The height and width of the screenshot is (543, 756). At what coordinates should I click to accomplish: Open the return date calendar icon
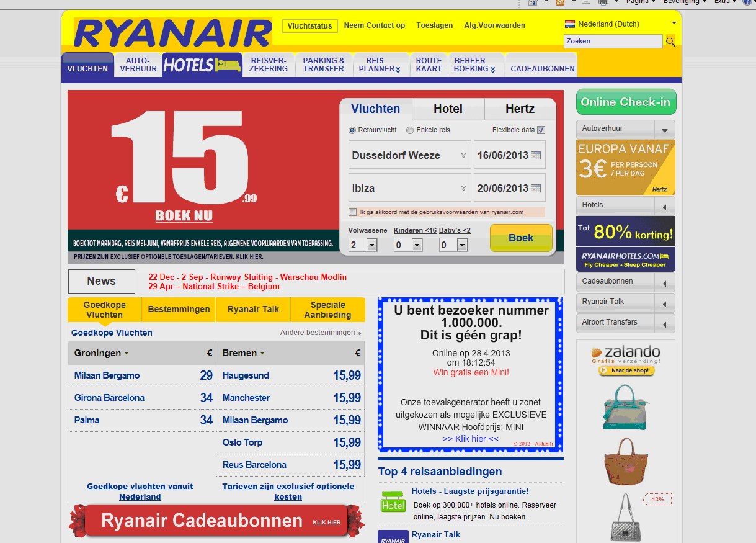536,188
